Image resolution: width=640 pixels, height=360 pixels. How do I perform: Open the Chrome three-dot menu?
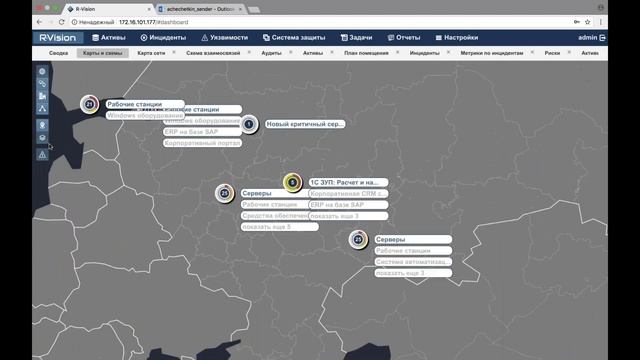[x=600, y=22]
